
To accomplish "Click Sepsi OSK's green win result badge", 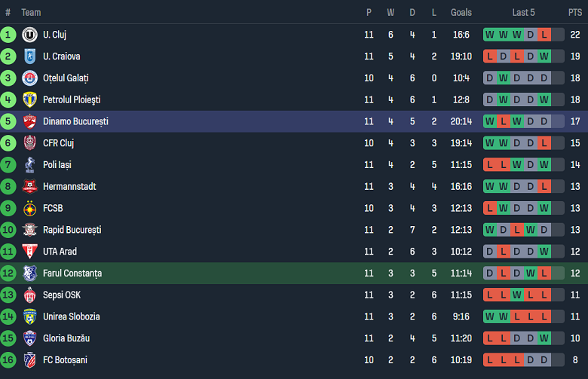I will coord(517,295).
